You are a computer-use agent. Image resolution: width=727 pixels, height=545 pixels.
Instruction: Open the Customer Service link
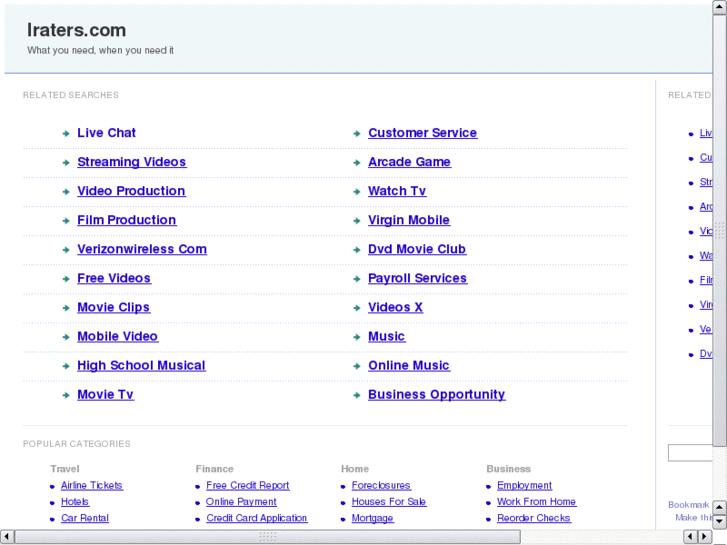[422, 133]
